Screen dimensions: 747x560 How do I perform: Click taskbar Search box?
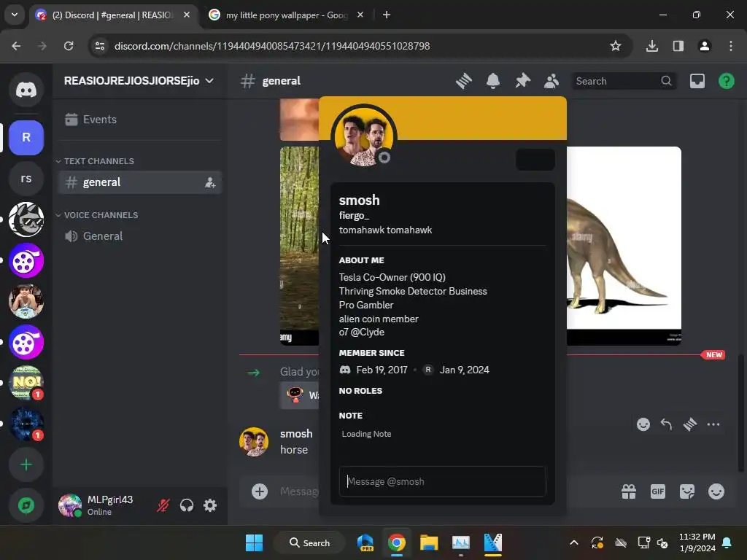309,542
